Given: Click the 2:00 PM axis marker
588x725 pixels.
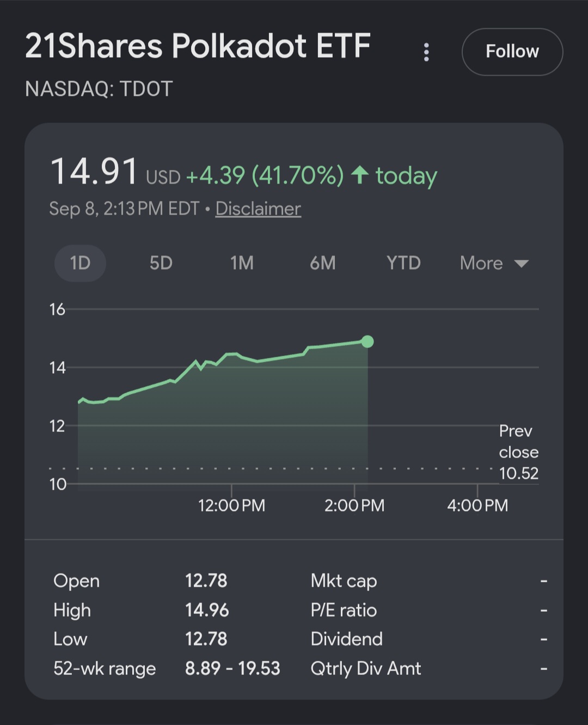Looking at the screenshot, I should [x=354, y=505].
